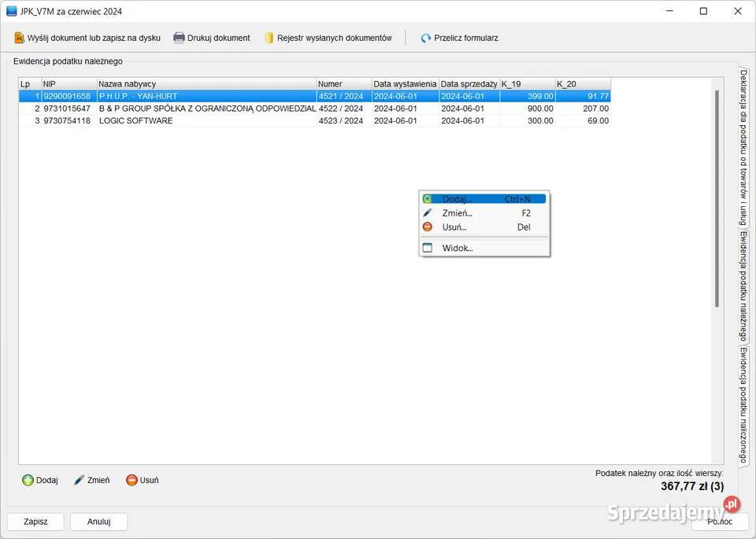Click the Przelicz formularz refresh icon
This screenshot has width=756, height=539.
[x=426, y=38]
